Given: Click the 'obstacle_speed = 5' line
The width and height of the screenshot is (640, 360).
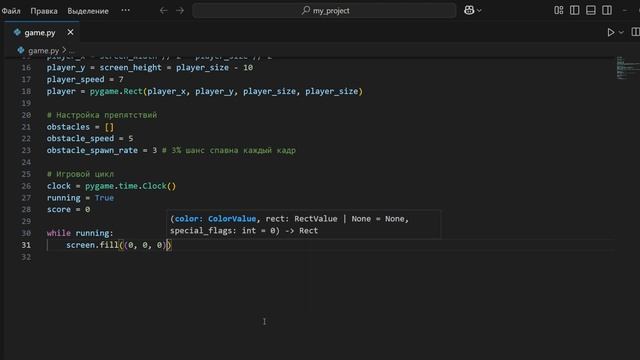Looking at the screenshot, I should [x=90, y=139].
